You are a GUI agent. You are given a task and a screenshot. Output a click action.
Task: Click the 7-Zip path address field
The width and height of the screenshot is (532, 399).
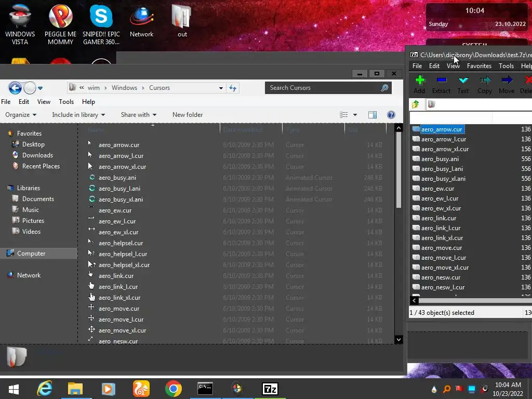[x=478, y=104]
